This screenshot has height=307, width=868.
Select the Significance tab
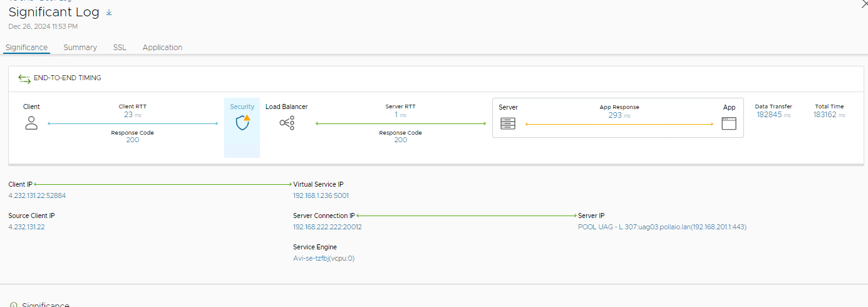point(26,48)
